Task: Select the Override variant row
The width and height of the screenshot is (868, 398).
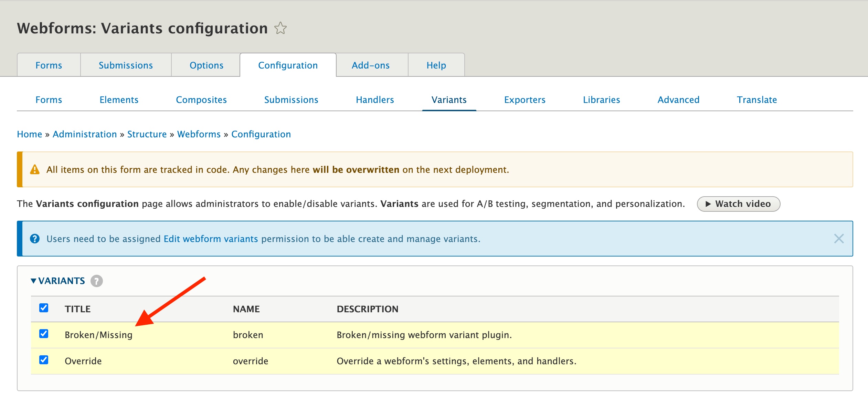Action: click(83, 361)
